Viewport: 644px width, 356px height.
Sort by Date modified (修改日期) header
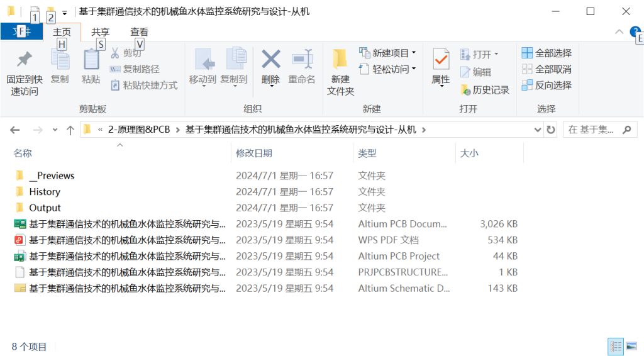click(254, 153)
